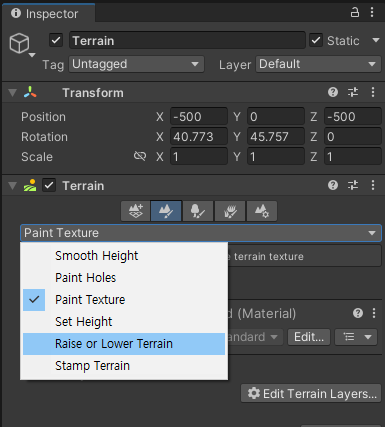Open the Tag dropdown Untagged
Viewport: 385px width, 427px height.
click(x=136, y=64)
